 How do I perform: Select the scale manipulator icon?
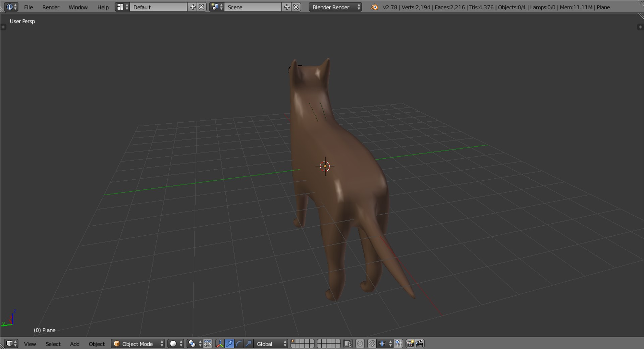[x=248, y=344]
